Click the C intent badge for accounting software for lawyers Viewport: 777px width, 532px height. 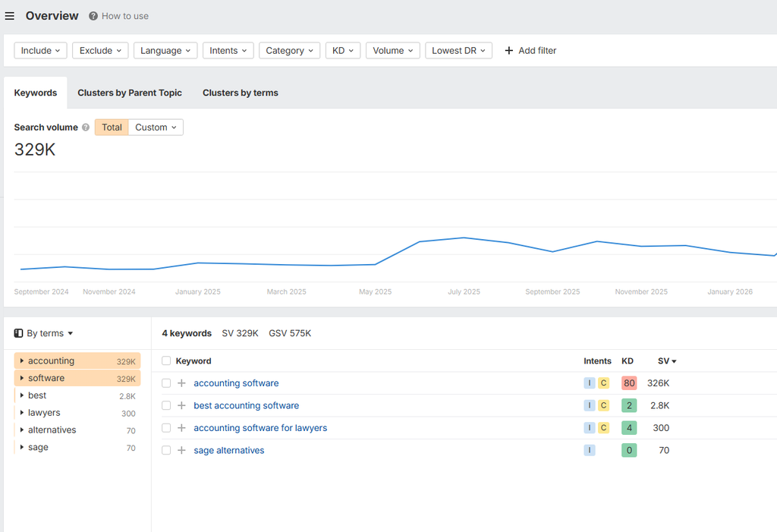tap(603, 428)
